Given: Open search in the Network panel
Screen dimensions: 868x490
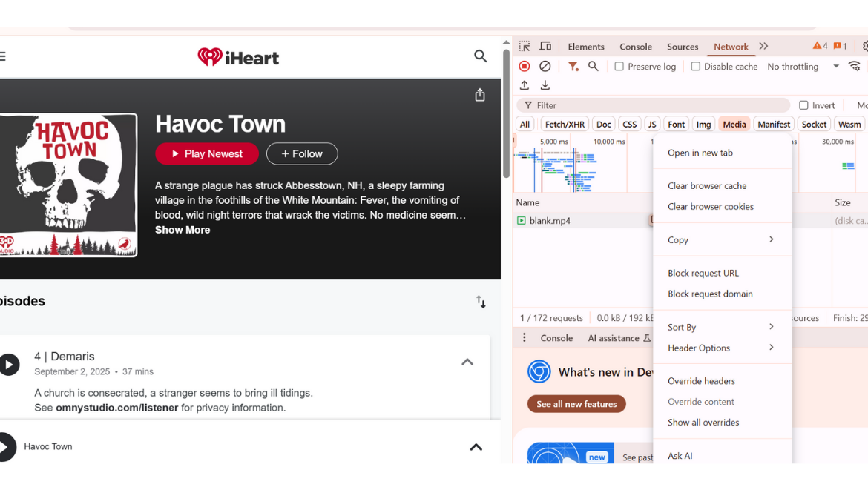Looking at the screenshot, I should (593, 67).
